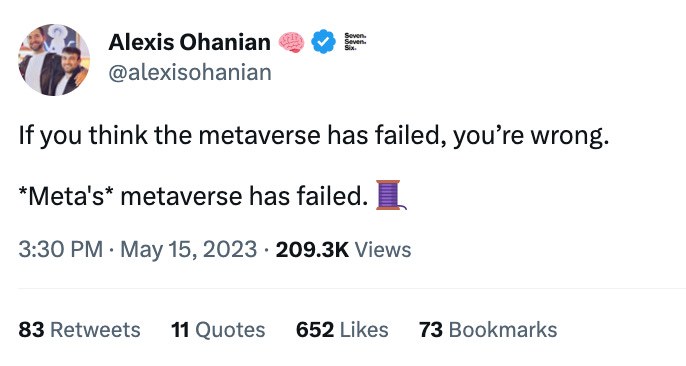686x366 pixels.
Task: View the 652 Likes list
Action: tap(342, 330)
